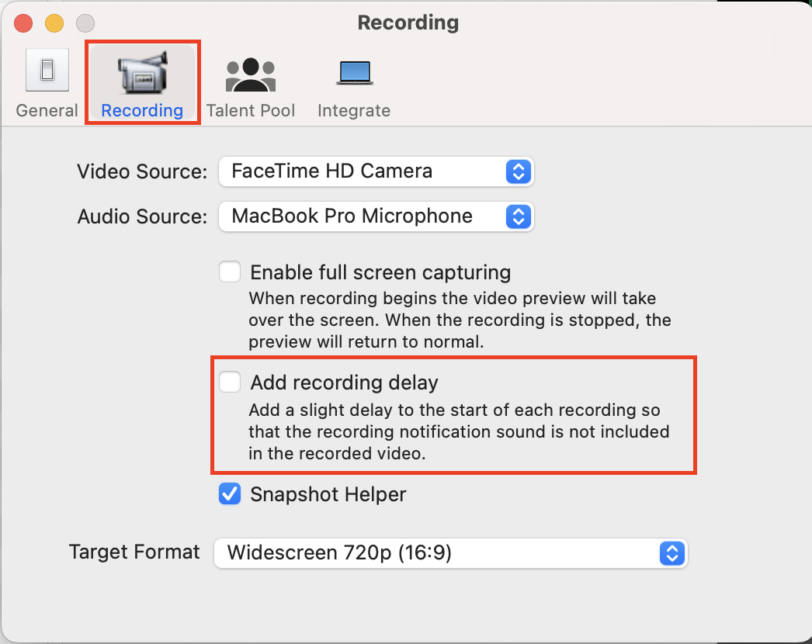Image resolution: width=812 pixels, height=644 pixels.
Task: Check the Add recording delay box
Action: (230, 383)
